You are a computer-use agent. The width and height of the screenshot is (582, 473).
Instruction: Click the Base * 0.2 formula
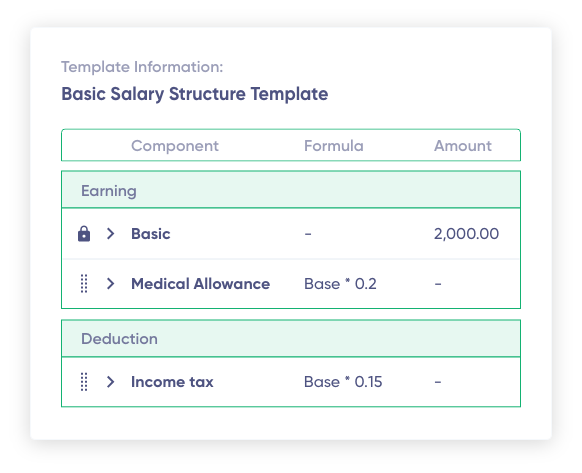[340, 284]
